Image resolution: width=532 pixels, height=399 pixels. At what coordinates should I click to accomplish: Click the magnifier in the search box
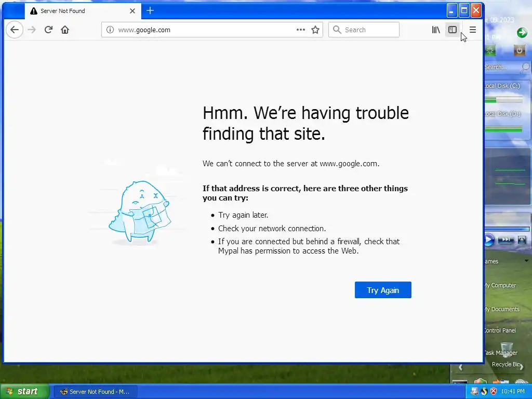337,30
